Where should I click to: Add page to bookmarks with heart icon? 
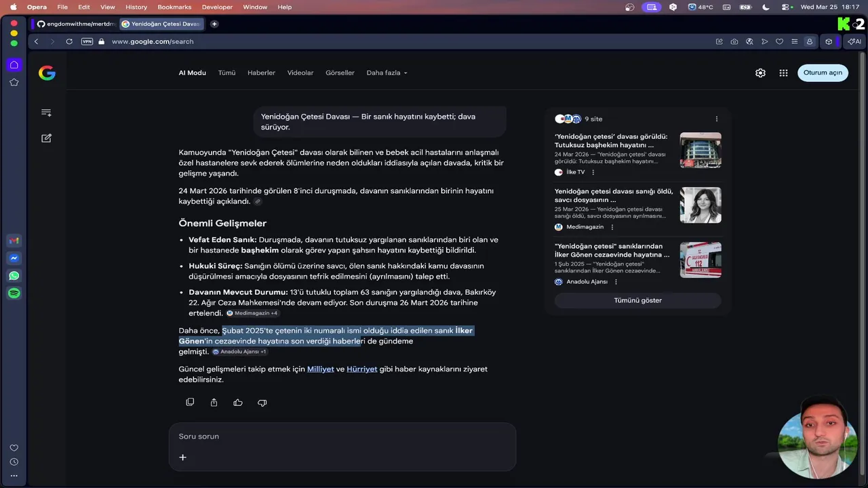[x=780, y=41]
